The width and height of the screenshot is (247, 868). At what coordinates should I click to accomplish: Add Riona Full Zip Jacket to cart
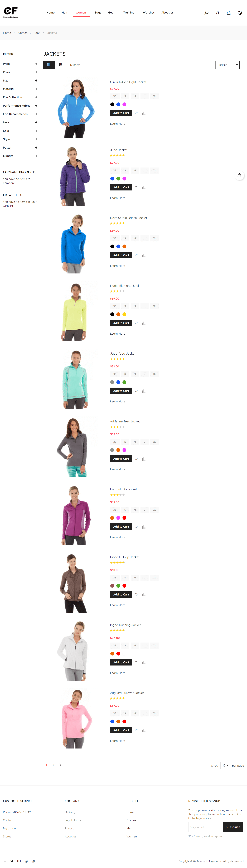click(121, 594)
